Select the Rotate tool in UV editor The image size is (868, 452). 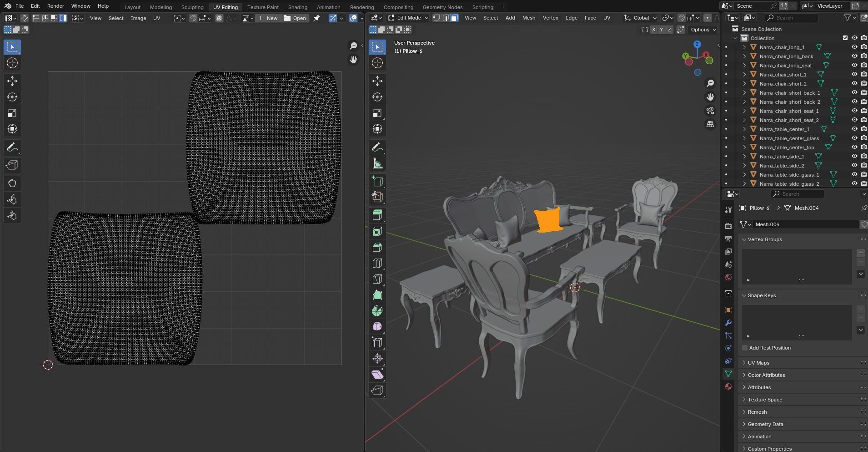click(x=12, y=97)
